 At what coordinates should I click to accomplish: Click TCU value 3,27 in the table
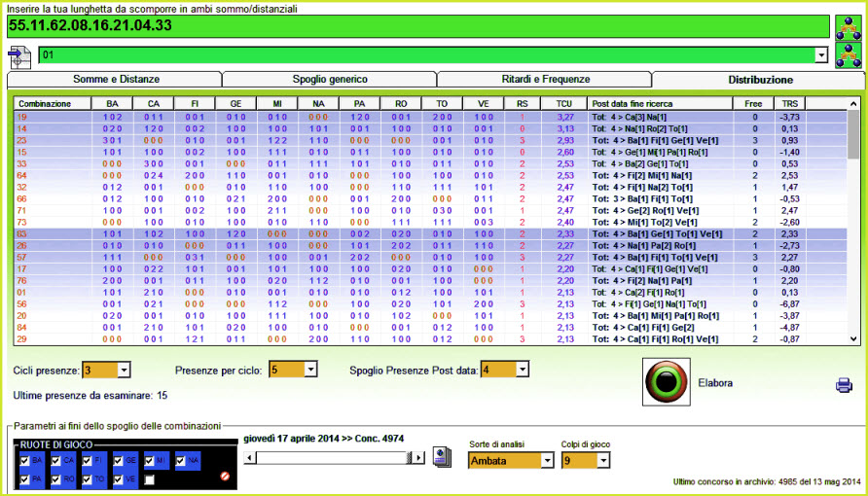tap(565, 118)
